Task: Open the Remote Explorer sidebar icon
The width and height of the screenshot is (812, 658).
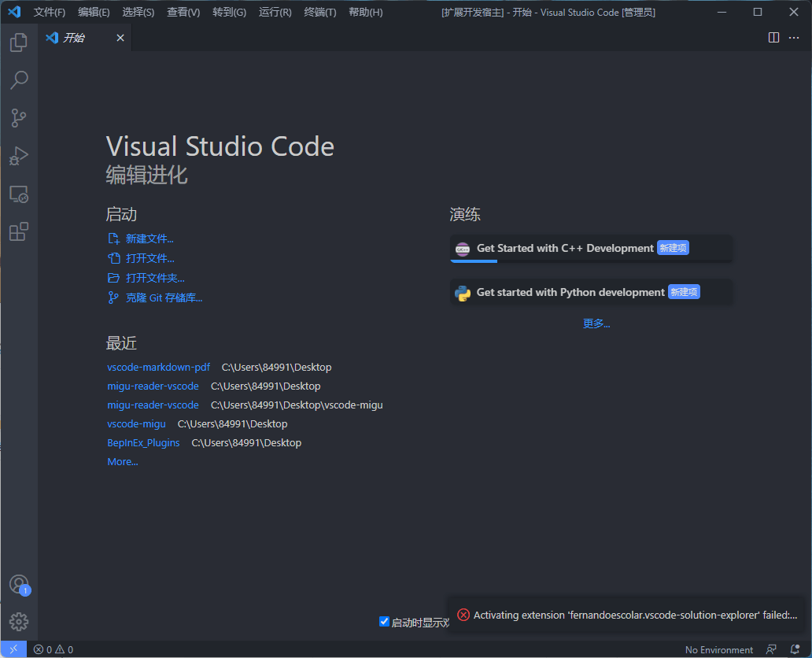Action: point(19,194)
